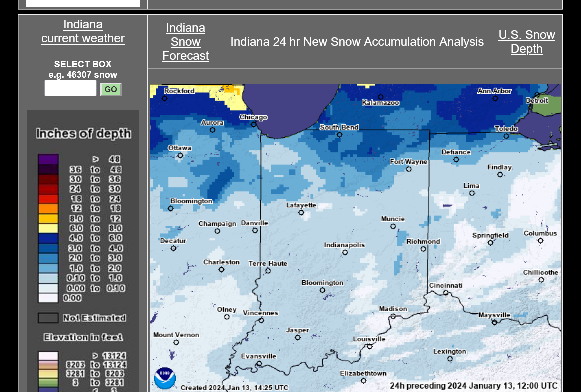The height and width of the screenshot is (392, 581).
Task: Click the Fort Wayne city marker
Action: coord(409,169)
